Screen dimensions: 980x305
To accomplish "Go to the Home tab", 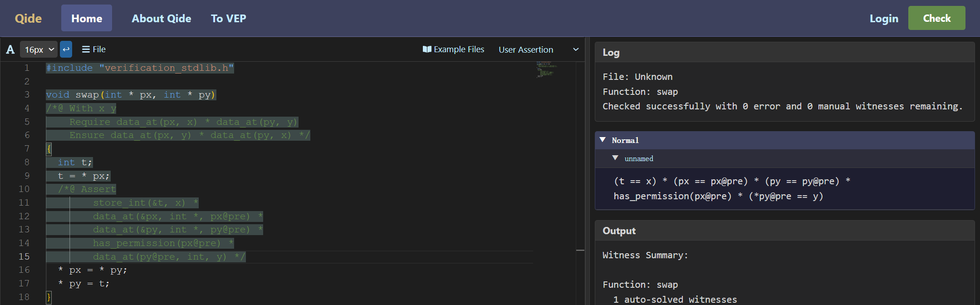I will point(87,19).
